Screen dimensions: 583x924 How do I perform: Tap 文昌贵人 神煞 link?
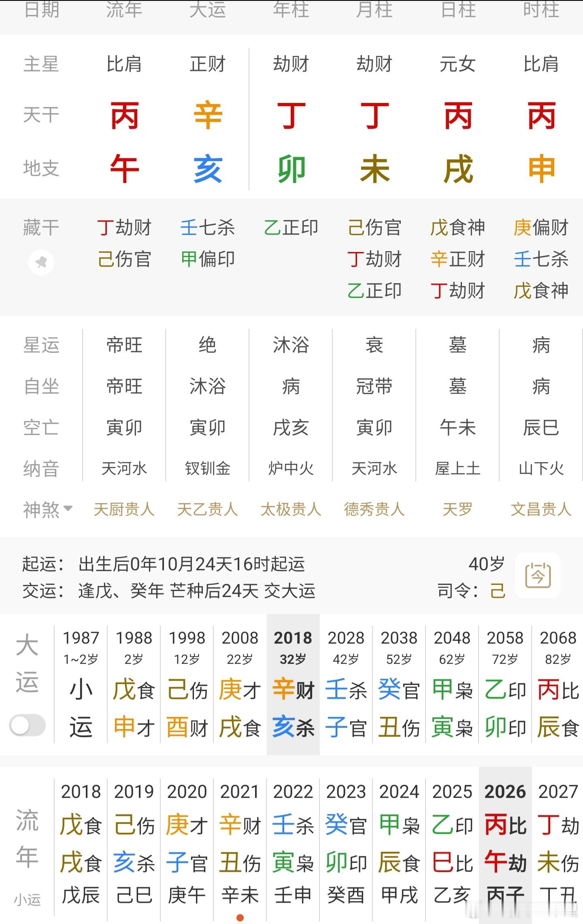541,509
